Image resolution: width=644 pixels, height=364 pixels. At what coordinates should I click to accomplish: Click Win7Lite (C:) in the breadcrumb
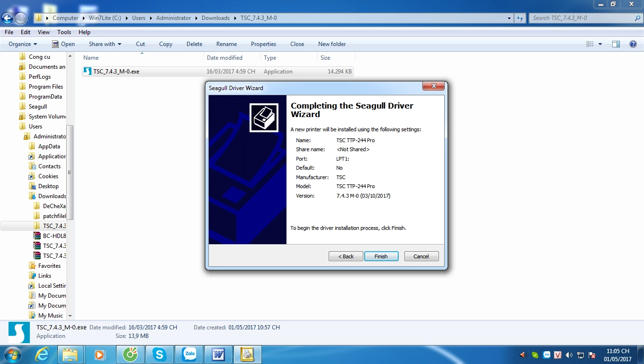pyautogui.click(x=105, y=18)
